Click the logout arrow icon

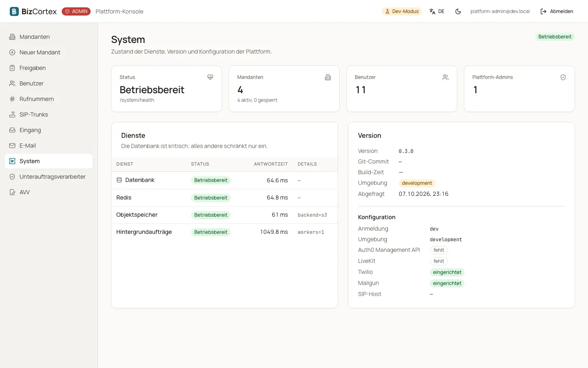[543, 11]
